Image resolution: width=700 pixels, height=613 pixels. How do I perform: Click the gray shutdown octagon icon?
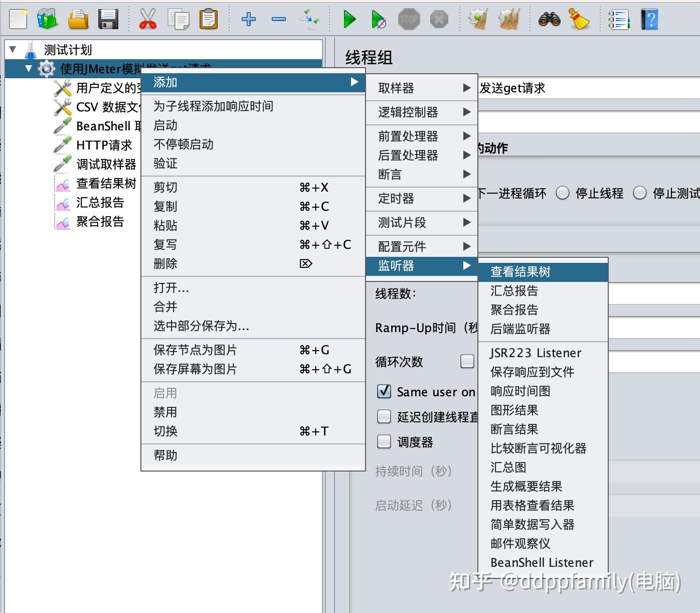pos(439,20)
